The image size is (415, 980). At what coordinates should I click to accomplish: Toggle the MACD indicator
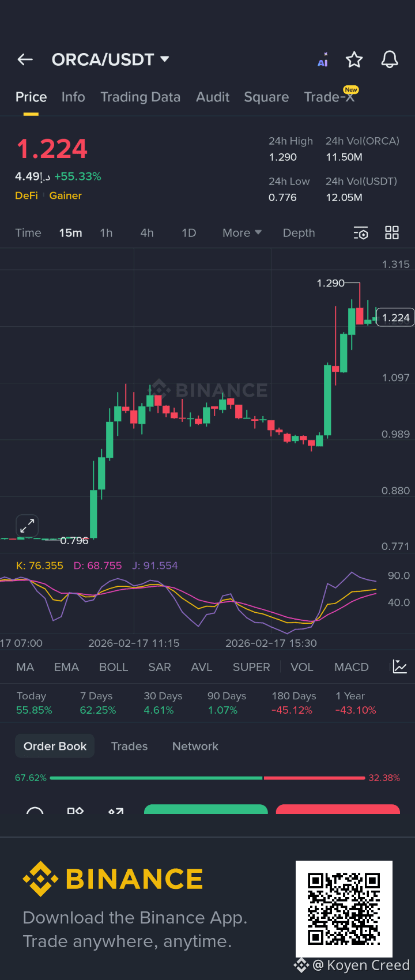[x=352, y=667]
